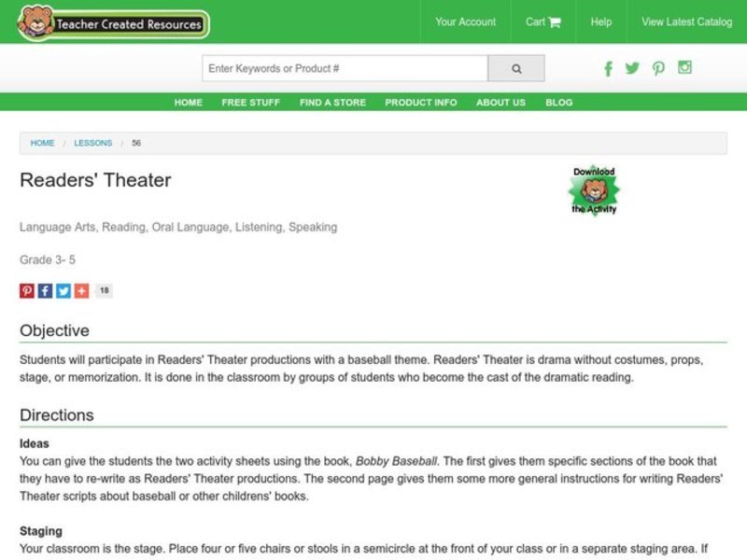Open the Pinterest follow icon
Screen dimensions: 747x560
point(657,68)
